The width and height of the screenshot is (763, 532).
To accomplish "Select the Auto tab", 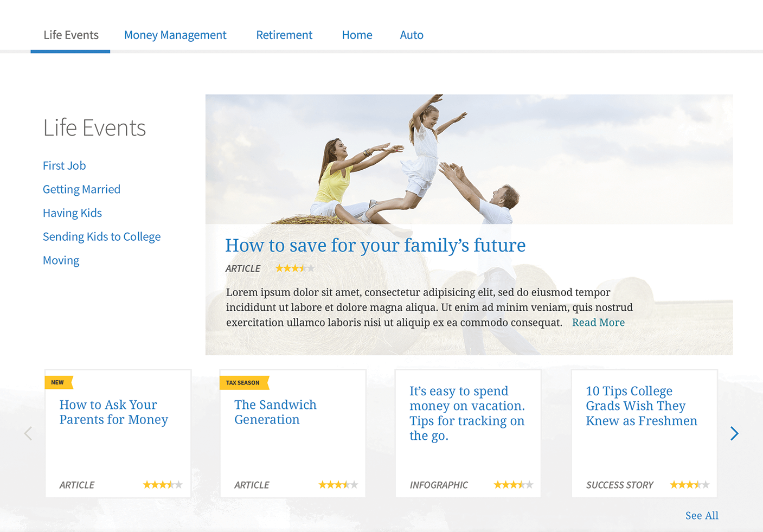I will coord(412,35).
